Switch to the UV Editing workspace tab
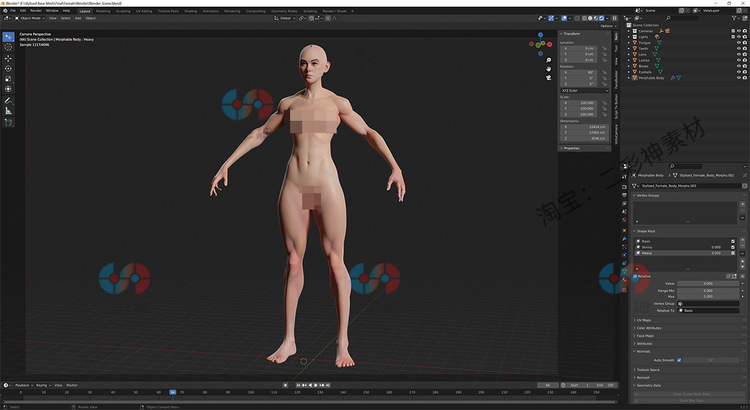750x410 pixels. pyautogui.click(x=144, y=11)
